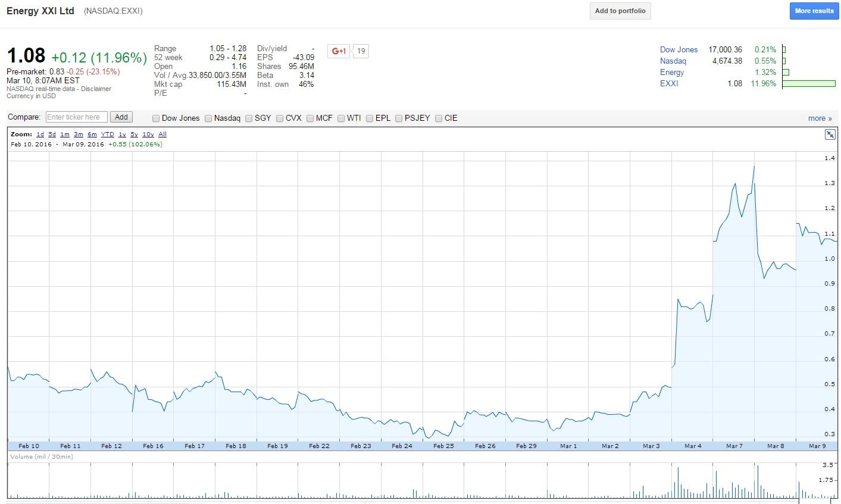Click pre-market change -0.25 (-23.15%)
841x504 pixels.
pyautogui.click(x=93, y=71)
